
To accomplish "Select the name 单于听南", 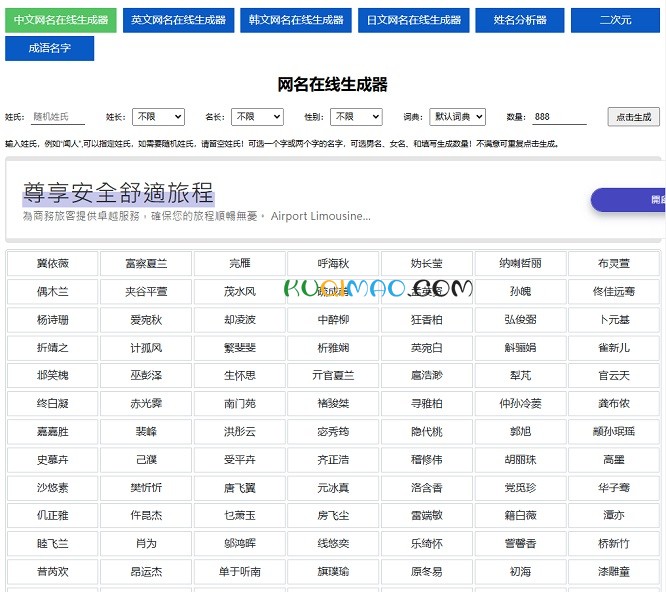I will [x=240, y=572].
